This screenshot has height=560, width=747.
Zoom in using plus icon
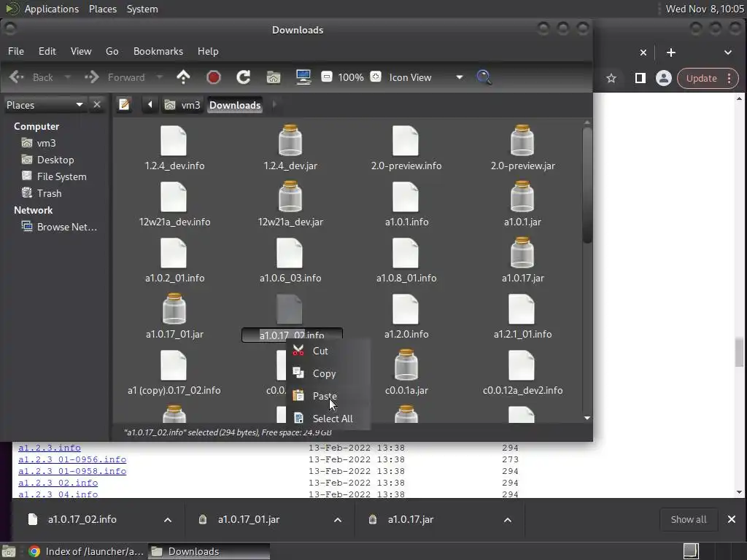tap(376, 77)
